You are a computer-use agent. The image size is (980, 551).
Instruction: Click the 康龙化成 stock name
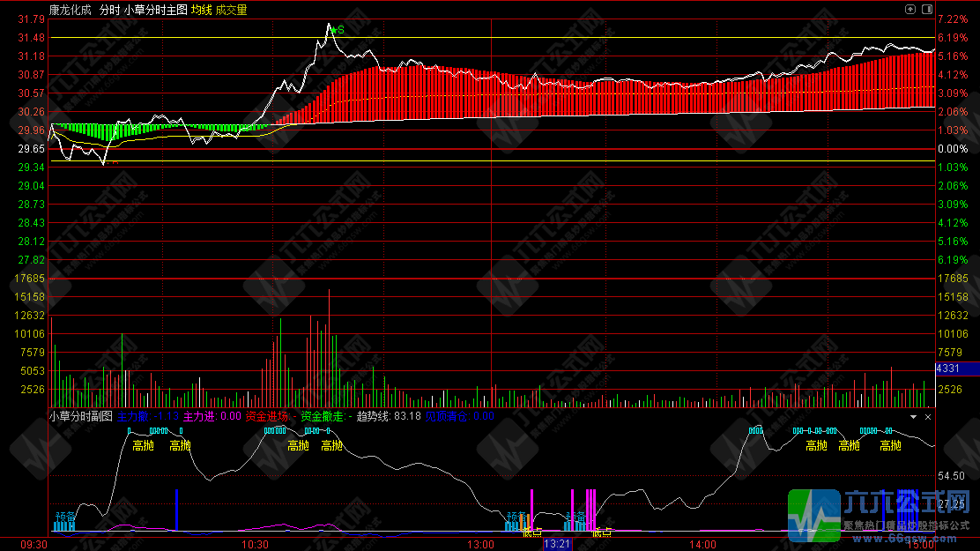pos(70,10)
